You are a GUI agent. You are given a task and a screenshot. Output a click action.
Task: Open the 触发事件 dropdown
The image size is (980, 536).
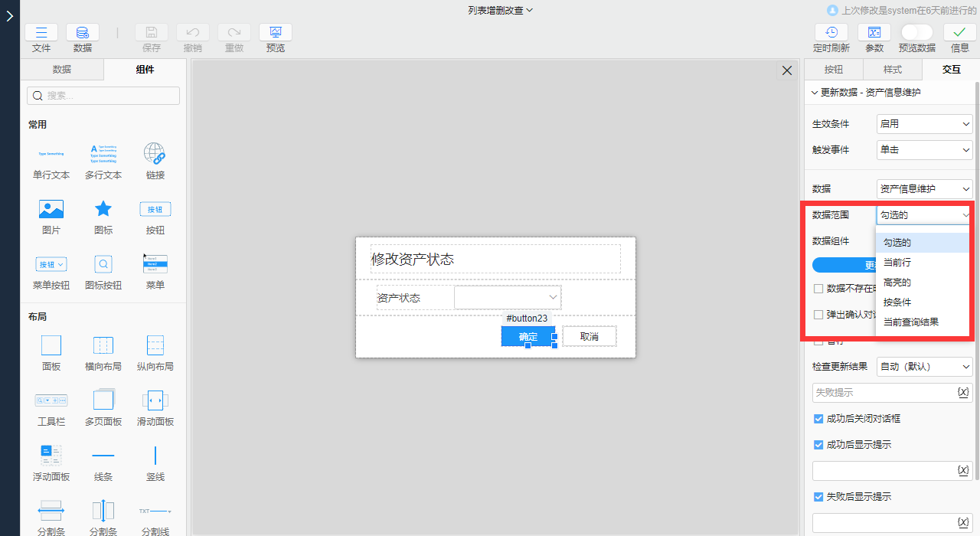pyautogui.click(x=924, y=149)
